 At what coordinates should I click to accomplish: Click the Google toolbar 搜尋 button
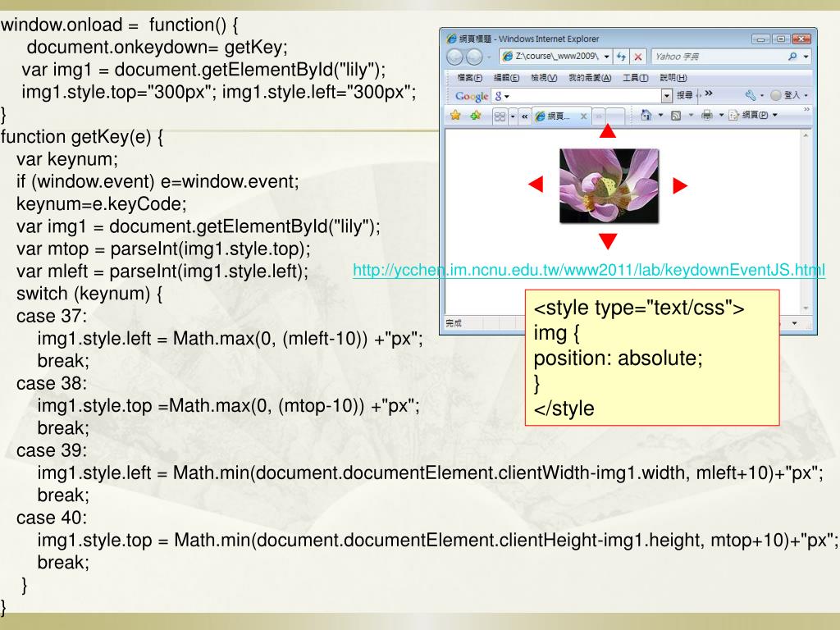685,95
